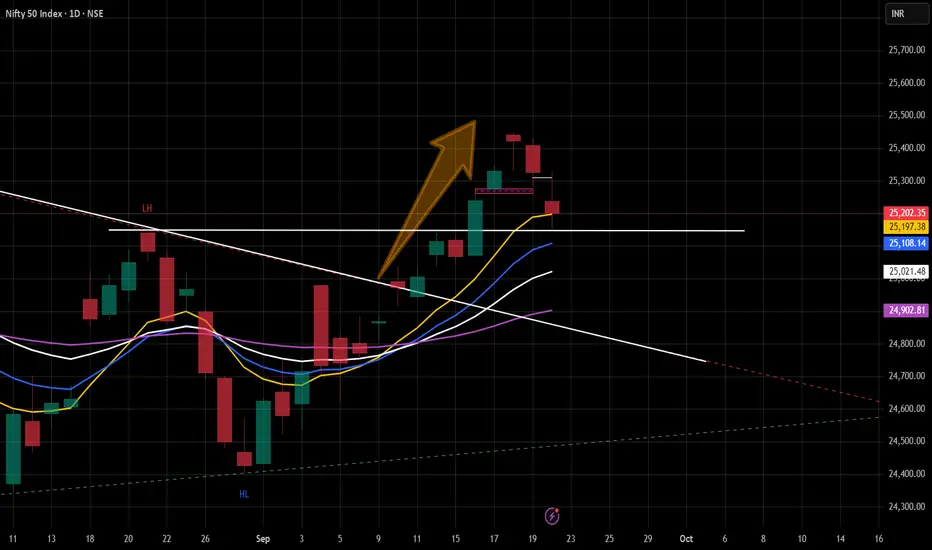Select the blue 25,108.14 average label
The width and height of the screenshot is (932, 550).
click(x=906, y=243)
